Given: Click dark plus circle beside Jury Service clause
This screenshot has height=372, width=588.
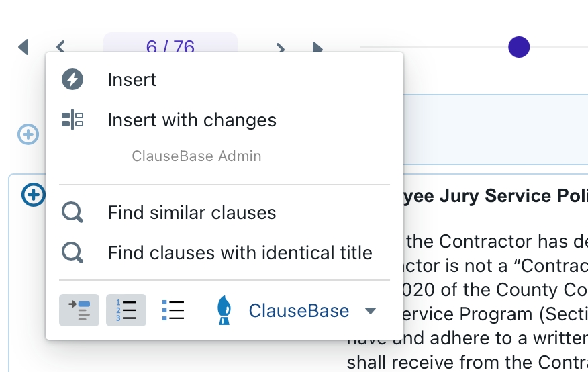Looking at the screenshot, I should (x=33, y=195).
